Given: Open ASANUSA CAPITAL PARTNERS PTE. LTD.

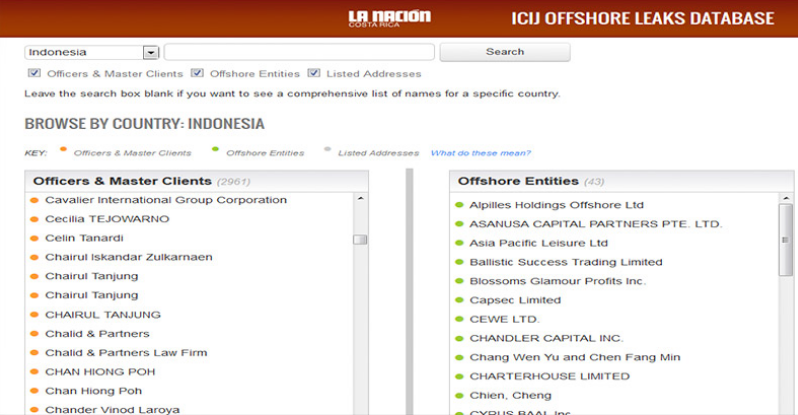Looking at the screenshot, I should click(595, 224).
